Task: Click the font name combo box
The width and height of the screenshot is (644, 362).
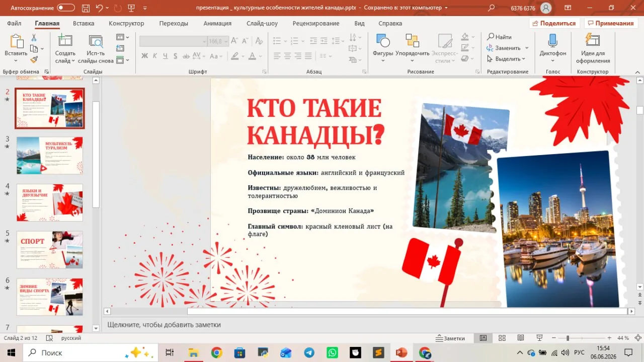Action: click(x=173, y=41)
